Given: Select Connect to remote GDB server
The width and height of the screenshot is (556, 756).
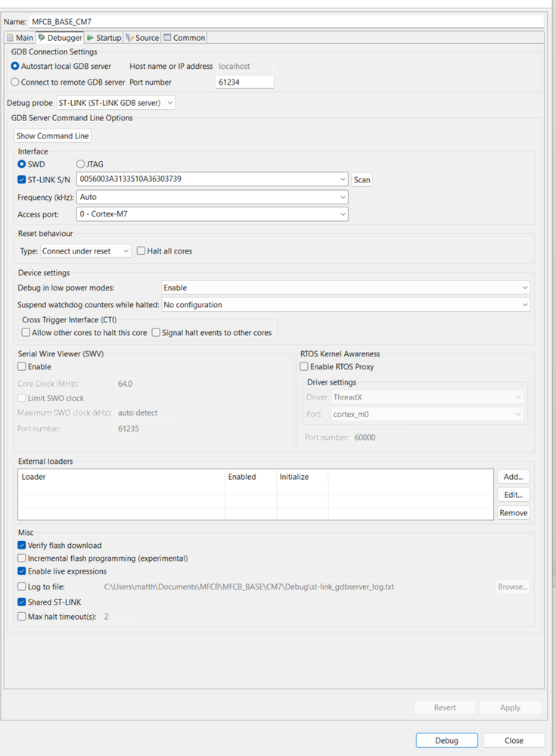Looking at the screenshot, I should click(x=15, y=82).
